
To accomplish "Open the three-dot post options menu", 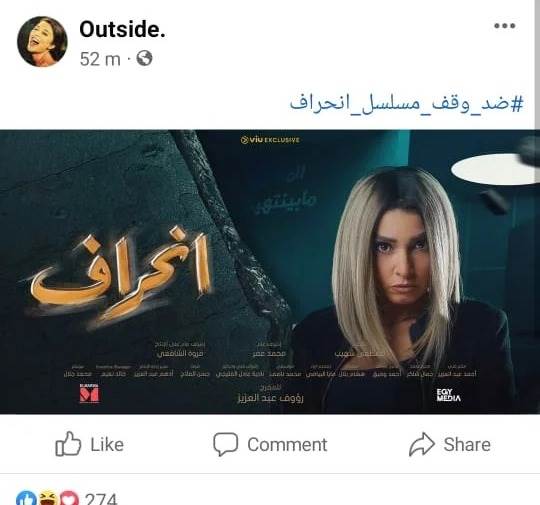I will [505, 25].
